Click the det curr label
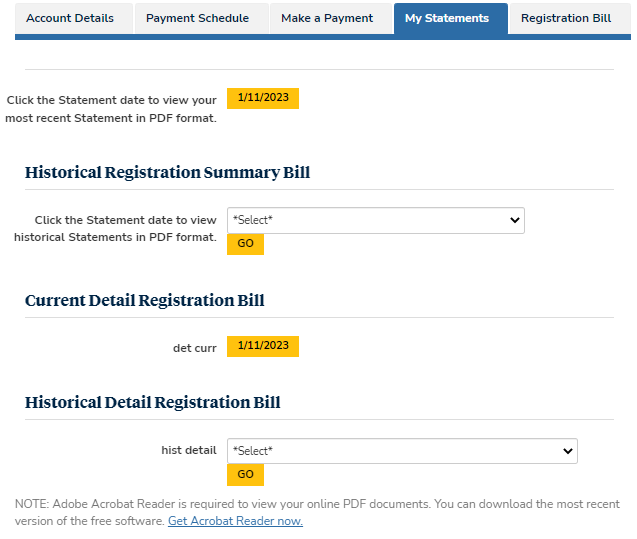Image resolution: width=637 pixels, height=539 pixels. pos(194,348)
